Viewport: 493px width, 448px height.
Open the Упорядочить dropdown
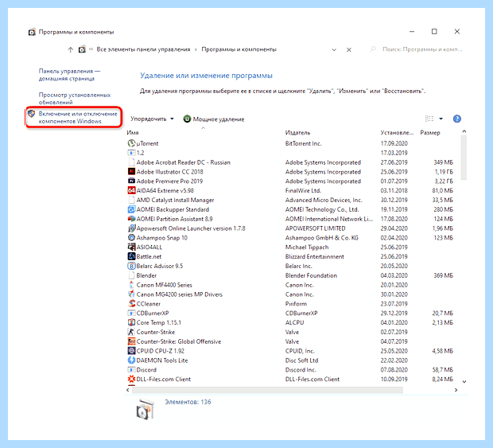152,119
